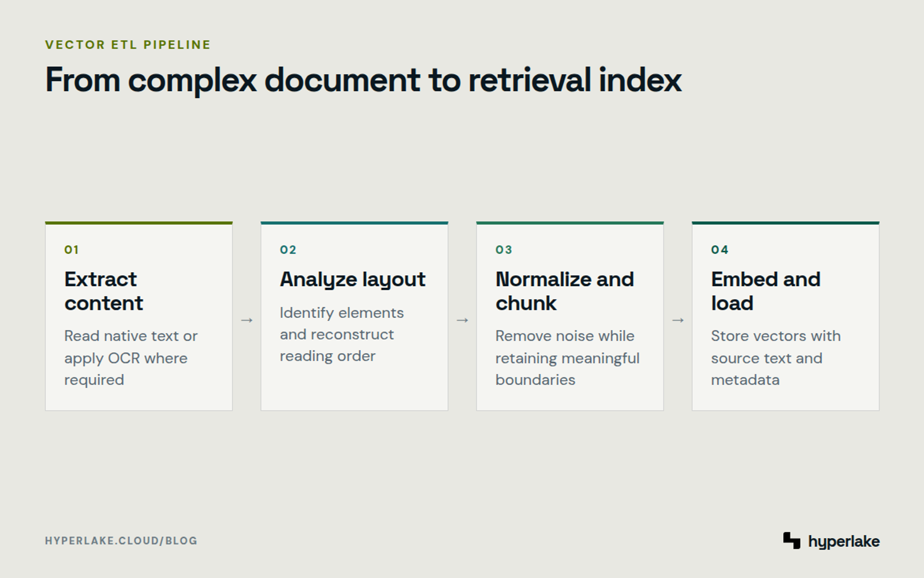Click "Remove noise while retaining meaningful boundaries" text
The width and height of the screenshot is (924, 578).
pos(568,358)
